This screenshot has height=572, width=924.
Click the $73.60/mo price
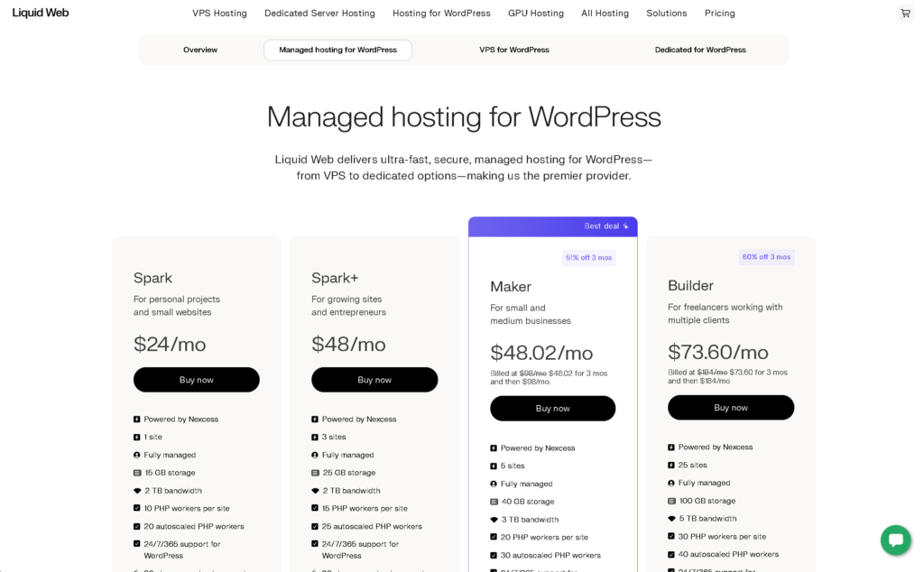pos(717,352)
